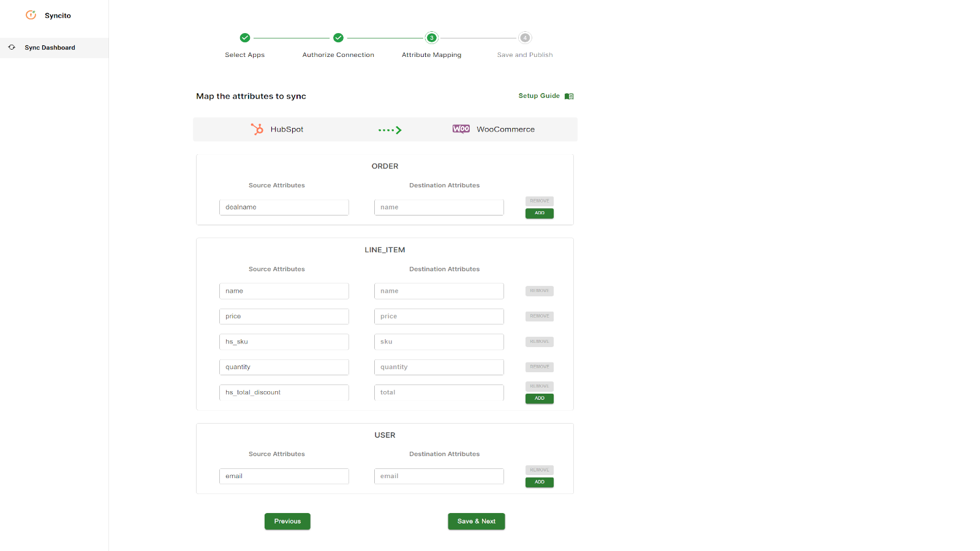
Task: Remove the hs_sku mapping row
Action: (x=539, y=342)
